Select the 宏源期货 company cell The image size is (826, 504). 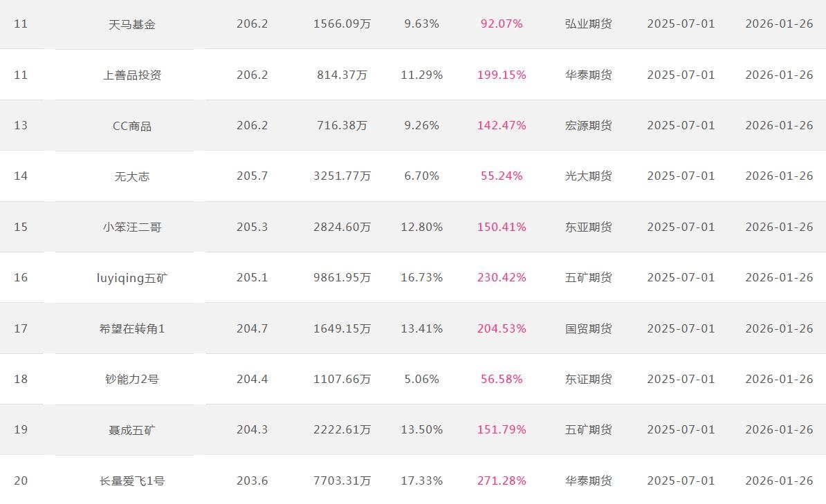coord(588,126)
